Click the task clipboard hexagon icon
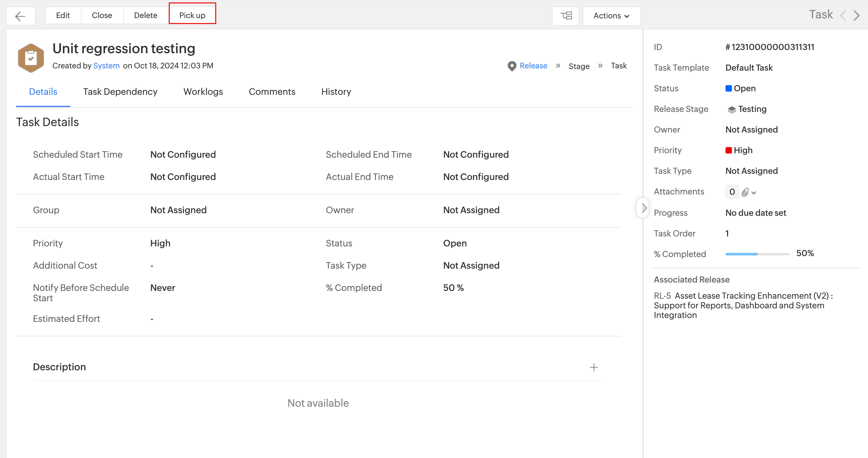 [31, 58]
